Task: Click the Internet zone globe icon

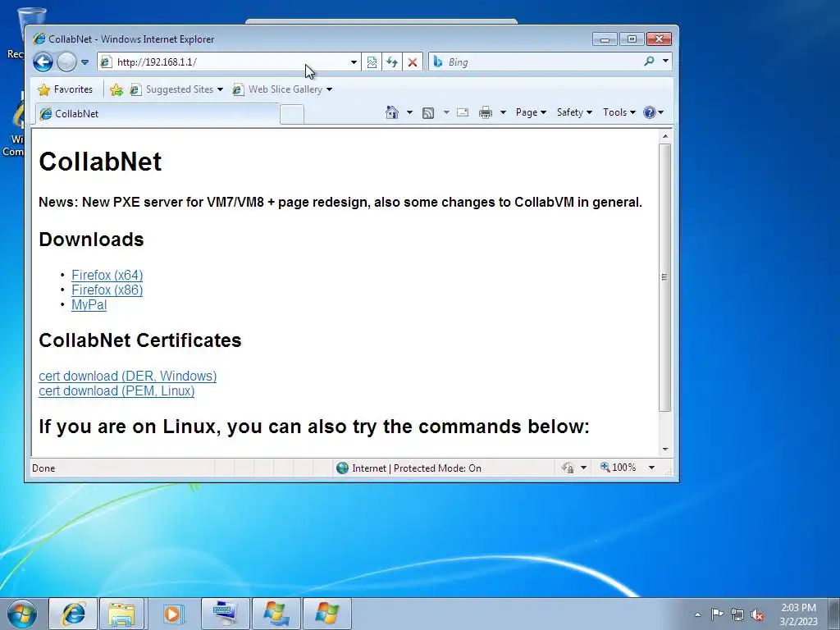Action: (342, 468)
